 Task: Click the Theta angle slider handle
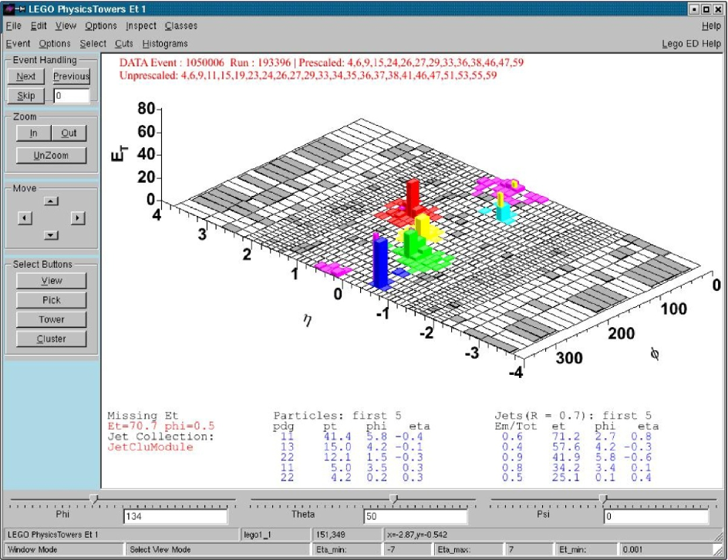393,499
